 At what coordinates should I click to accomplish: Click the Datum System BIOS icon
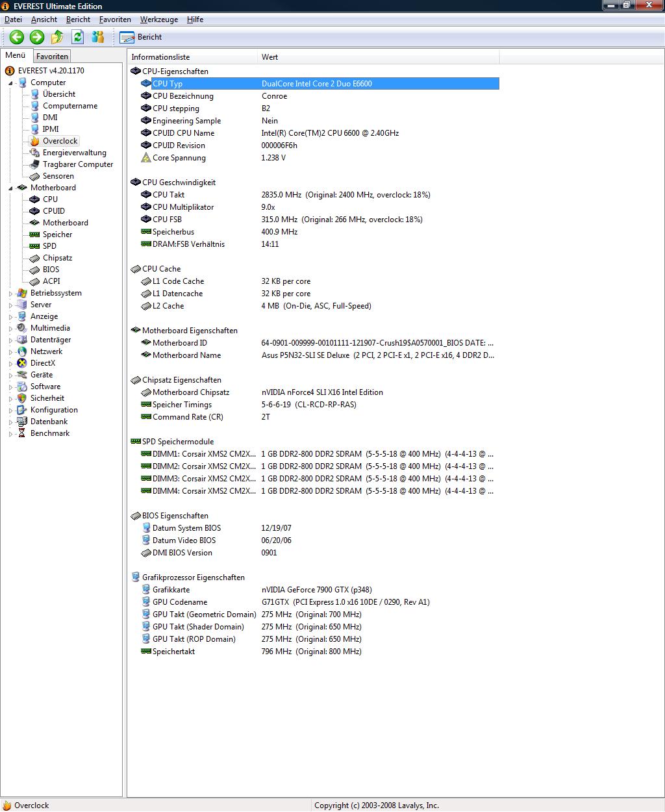coord(146,528)
